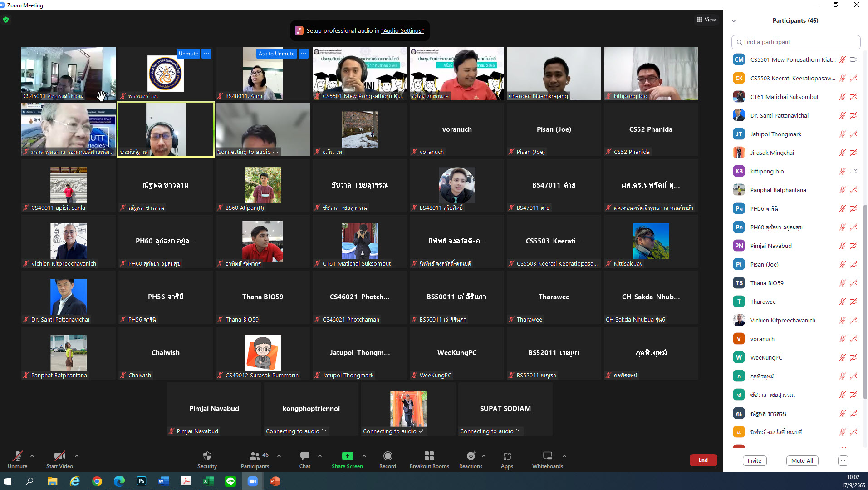The image size is (868, 490).
Task: Open more options on BS48011..Aum video tile
Action: coord(304,54)
